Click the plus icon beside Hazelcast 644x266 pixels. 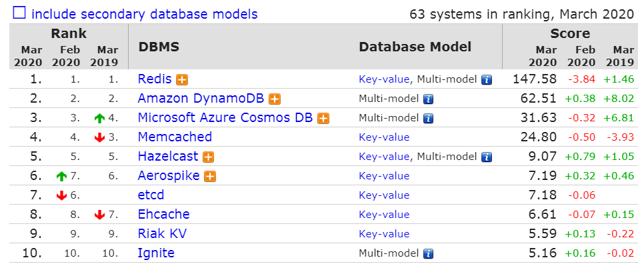[208, 157]
